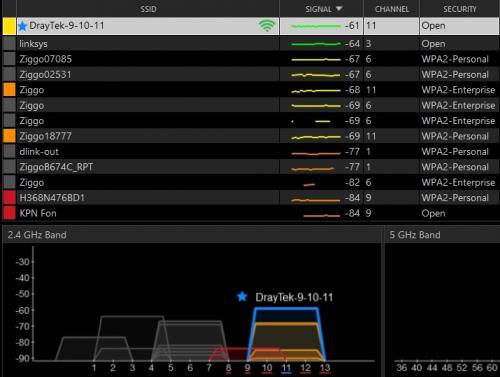Click the -82 signal value in the Ziggo row

click(x=352, y=182)
